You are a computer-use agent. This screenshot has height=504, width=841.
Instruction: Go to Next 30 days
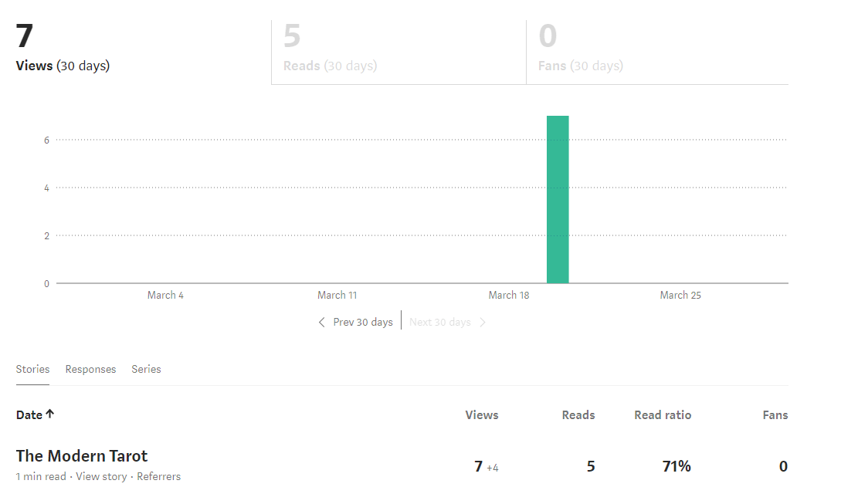click(439, 323)
